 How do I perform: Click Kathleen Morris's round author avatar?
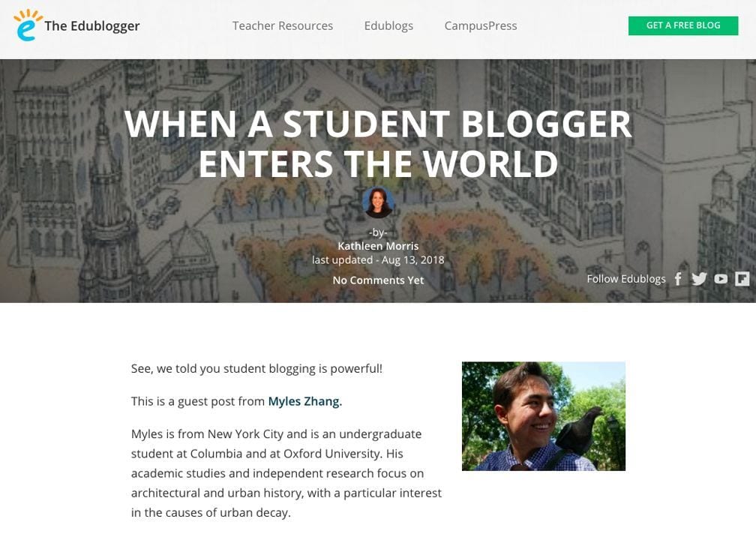click(378, 202)
